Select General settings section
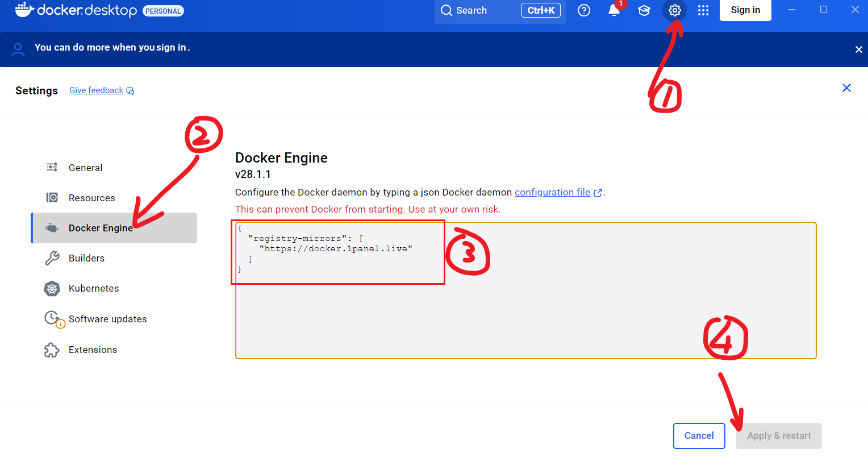Viewport: 868px width, 461px height. [x=85, y=168]
